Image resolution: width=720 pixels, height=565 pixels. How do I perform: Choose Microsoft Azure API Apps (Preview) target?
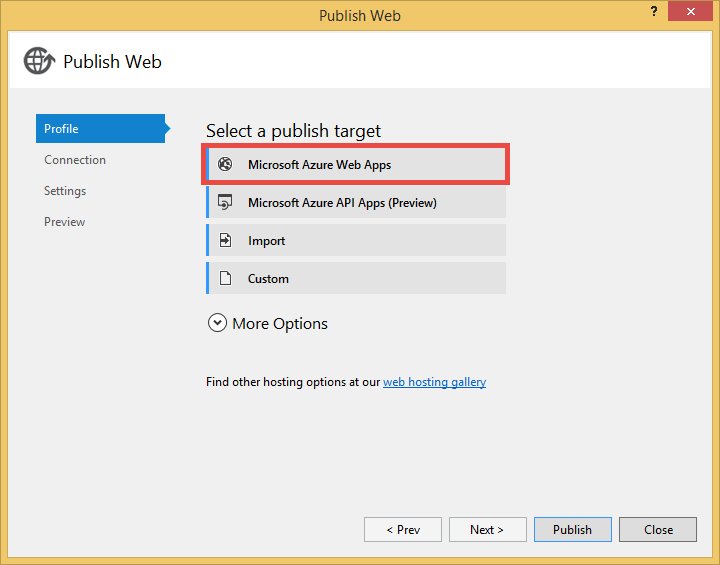(356, 202)
